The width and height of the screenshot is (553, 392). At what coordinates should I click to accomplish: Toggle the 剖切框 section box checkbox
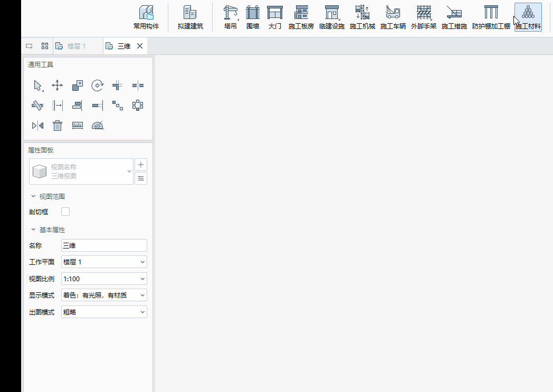pos(65,212)
